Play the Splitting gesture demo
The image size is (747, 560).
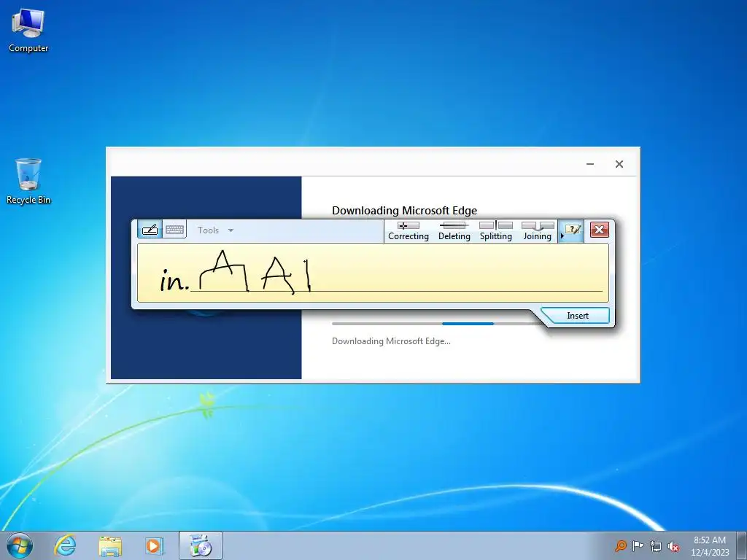[x=496, y=231]
